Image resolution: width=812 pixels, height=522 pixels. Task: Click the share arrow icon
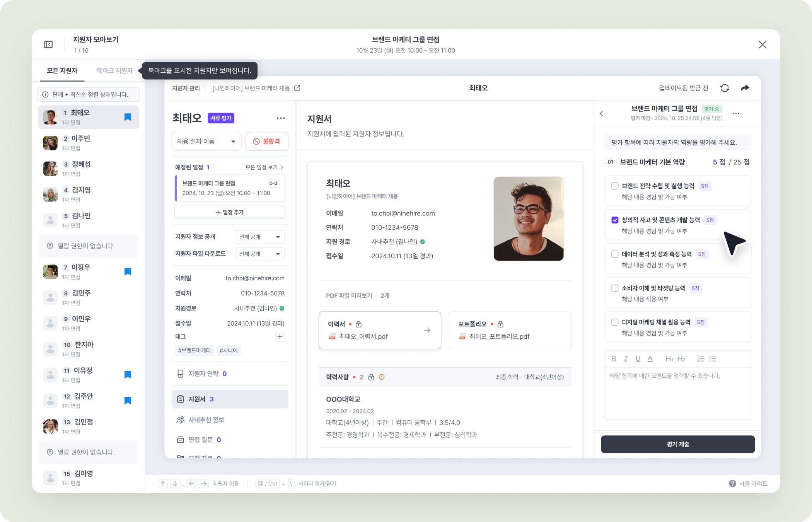(745, 88)
